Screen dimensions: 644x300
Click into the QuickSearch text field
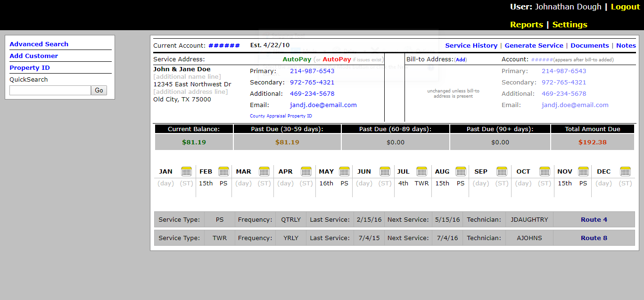[50, 91]
